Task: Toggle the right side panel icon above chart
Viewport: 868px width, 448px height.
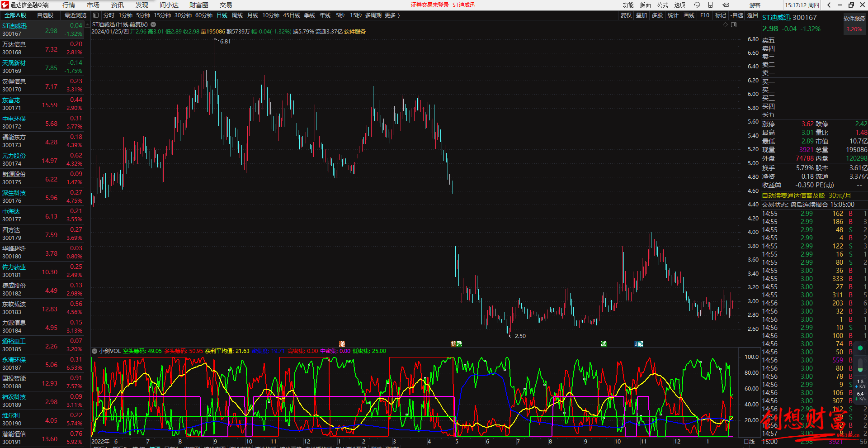Action: 734,24
